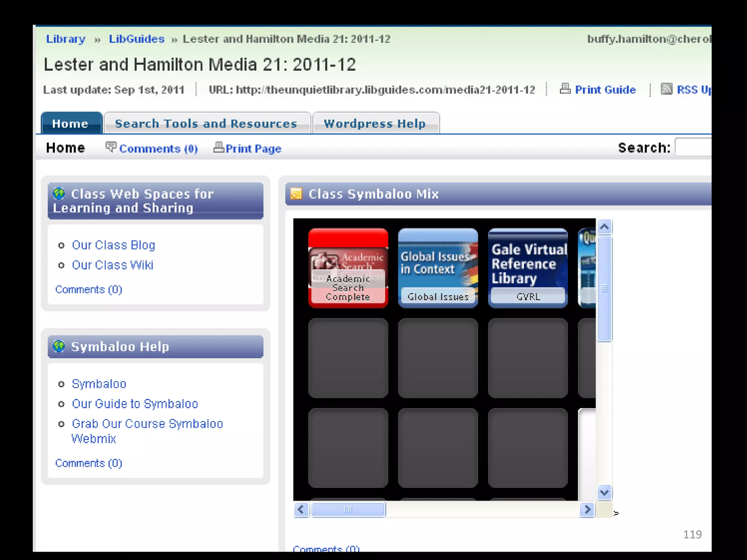Open the Wordpress Help tab
Screen dimensions: 747x560
pyautogui.click(x=375, y=124)
